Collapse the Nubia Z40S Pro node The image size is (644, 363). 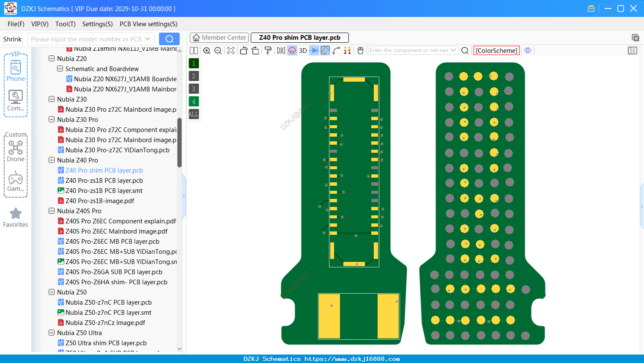point(52,211)
